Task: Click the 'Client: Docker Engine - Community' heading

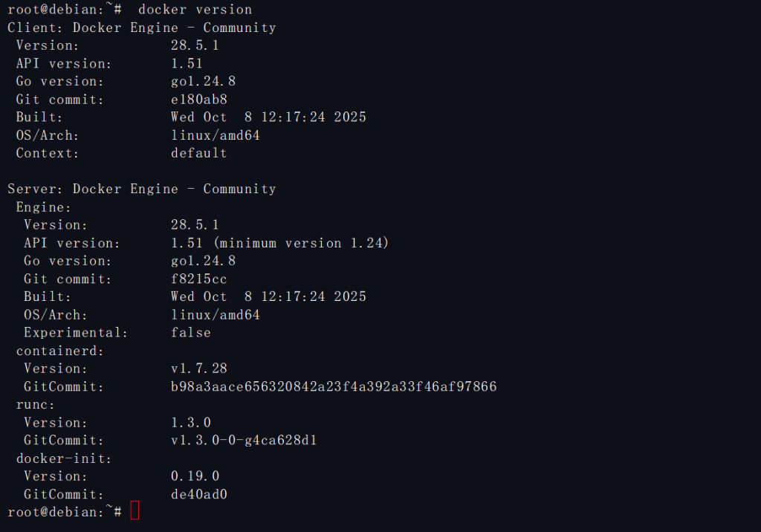Action: [141, 27]
